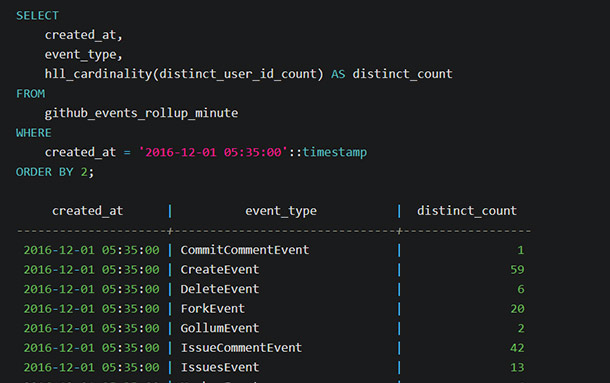Click timestamp in the DeleteEvent row
Screen dimensions: 610x383
91,289
